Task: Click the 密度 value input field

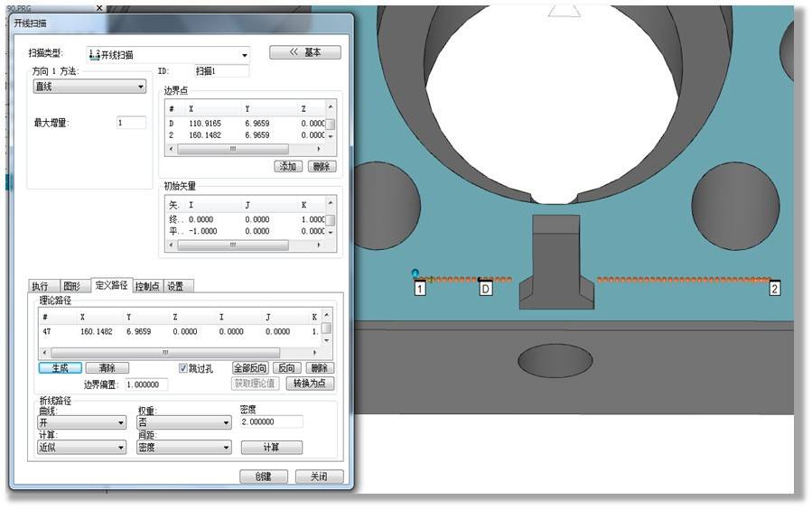Action: pyautogui.click(x=271, y=421)
